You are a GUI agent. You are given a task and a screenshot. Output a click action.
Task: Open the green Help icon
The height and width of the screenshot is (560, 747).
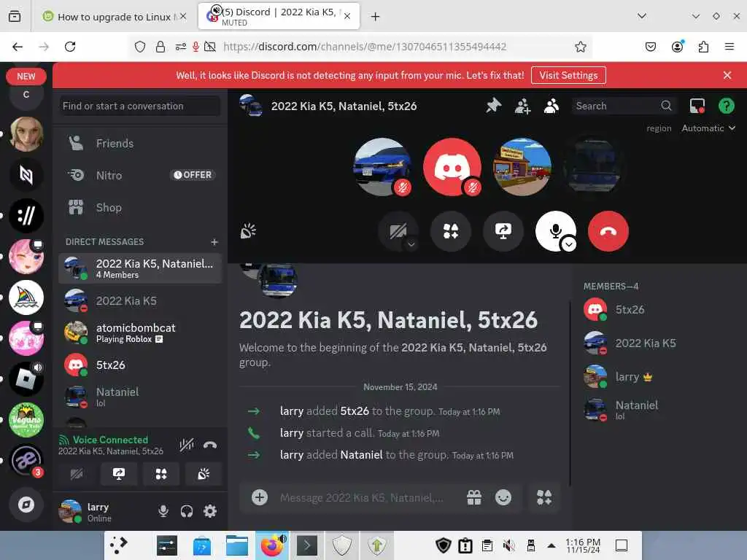pos(726,106)
